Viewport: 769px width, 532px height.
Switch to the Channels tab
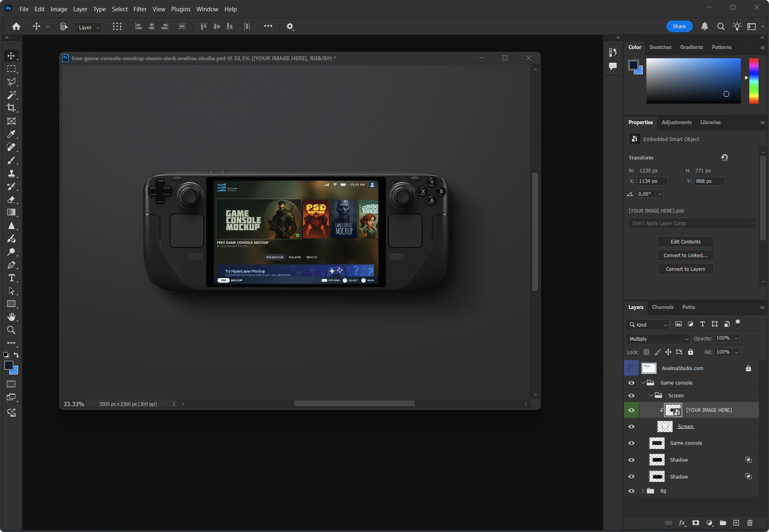pos(662,307)
